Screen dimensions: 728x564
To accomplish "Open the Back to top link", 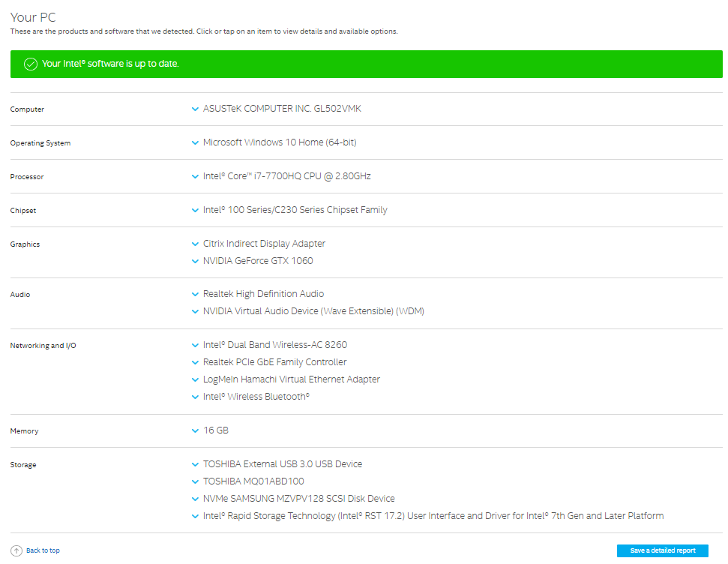I will [x=43, y=550].
